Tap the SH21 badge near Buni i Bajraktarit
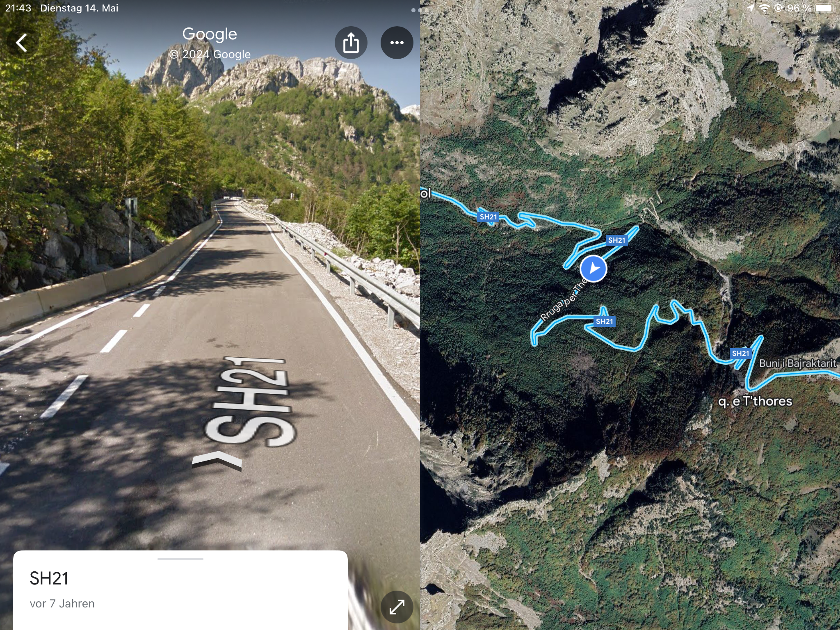 point(740,353)
